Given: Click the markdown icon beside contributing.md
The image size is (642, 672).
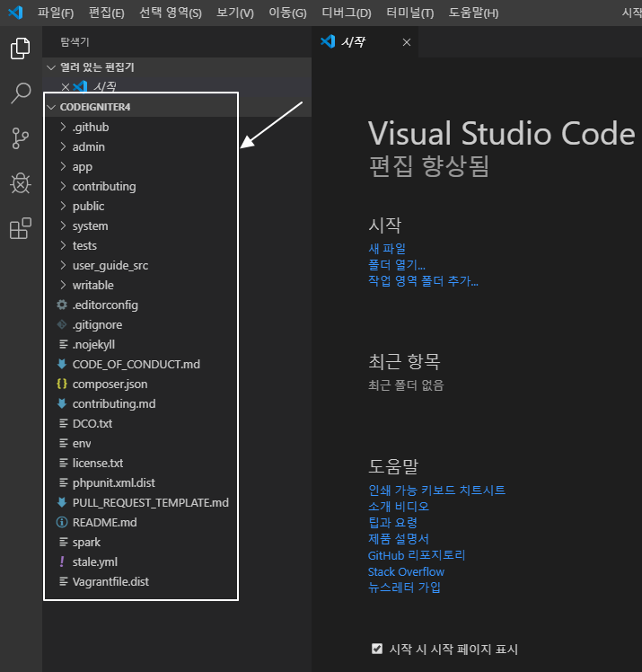Looking at the screenshot, I should click(62, 403).
